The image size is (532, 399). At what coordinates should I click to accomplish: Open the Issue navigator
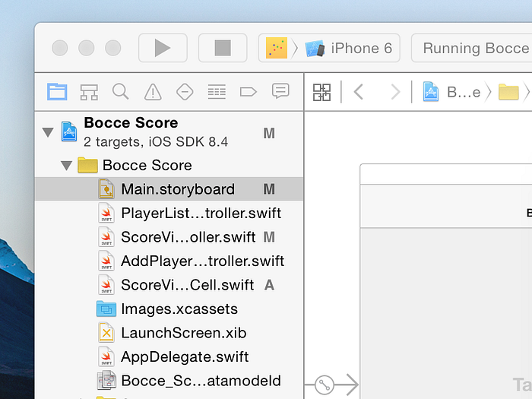(153, 92)
